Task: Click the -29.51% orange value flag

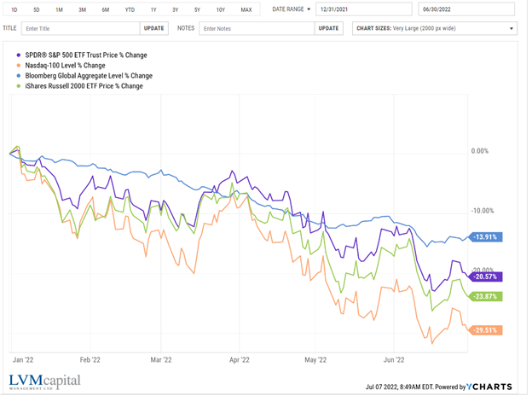Action: [486, 330]
